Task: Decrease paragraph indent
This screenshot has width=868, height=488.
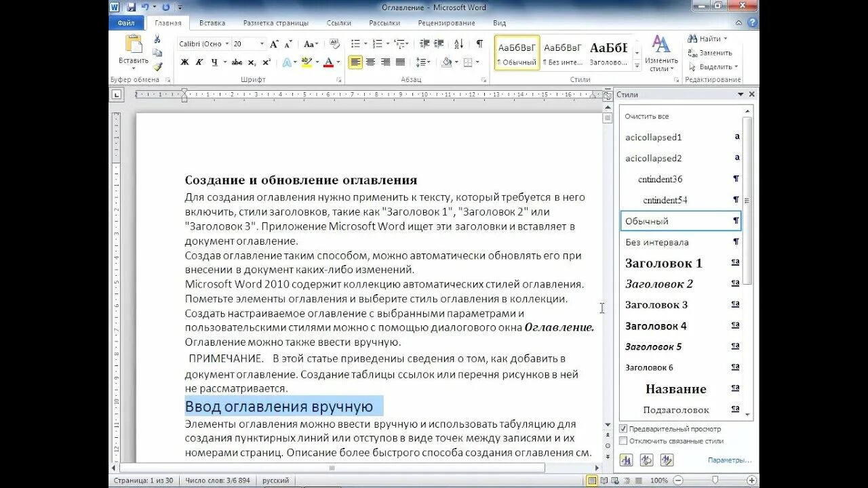Action: click(x=425, y=44)
